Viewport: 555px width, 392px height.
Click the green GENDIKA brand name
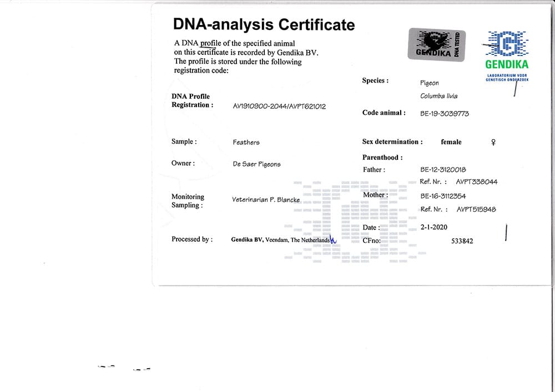click(506, 64)
